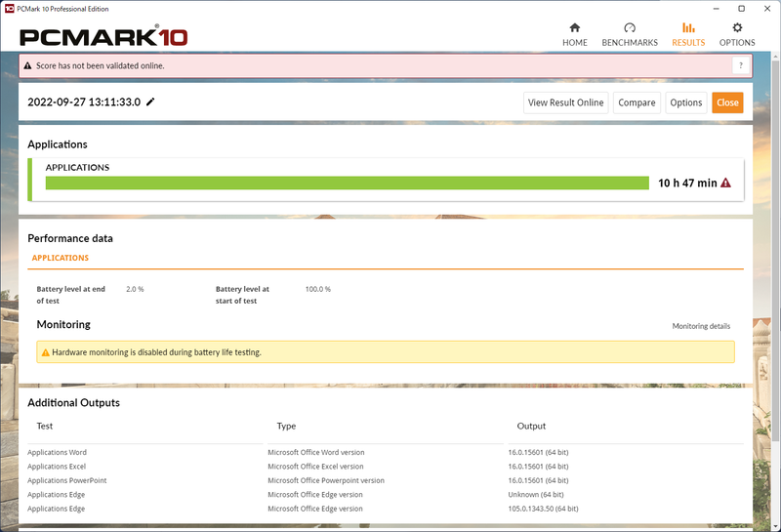781x532 pixels.
Task: Click Microsoft Office Excel version cell
Action: (315, 467)
